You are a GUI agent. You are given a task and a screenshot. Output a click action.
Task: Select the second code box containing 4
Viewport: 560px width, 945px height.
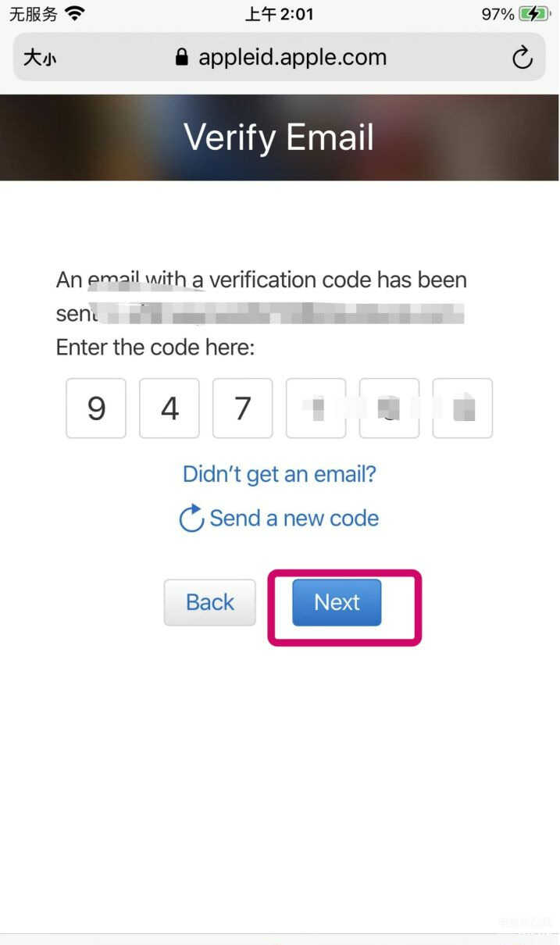[x=169, y=408]
